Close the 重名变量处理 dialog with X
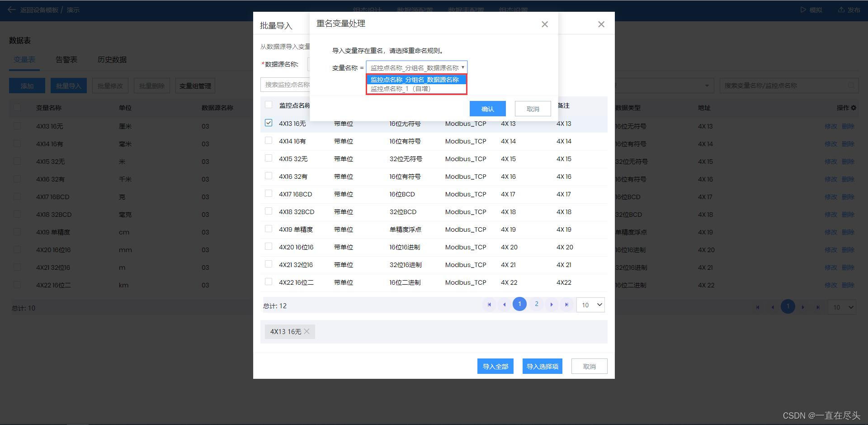This screenshot has height=425, width=868. (545, 24)
